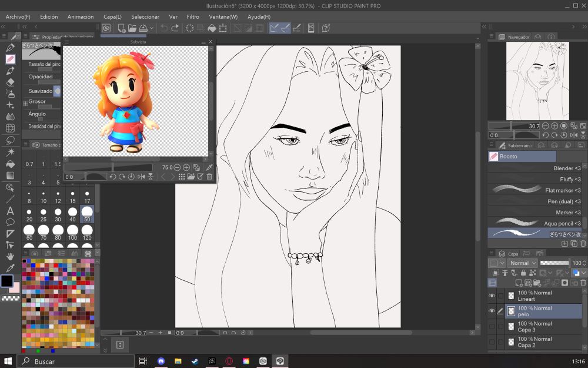This screenshot has width=588, height=368.
Task: Open the Archivo(F) menu
Action: [18, 17]
